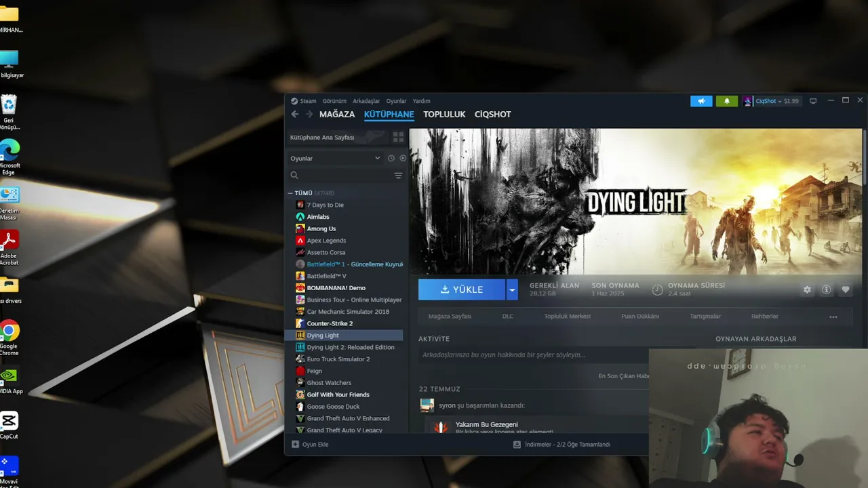Screen dimensions: 868x488
Task: Open downloads via the download tray icon
Action: [x=517, y=445]
